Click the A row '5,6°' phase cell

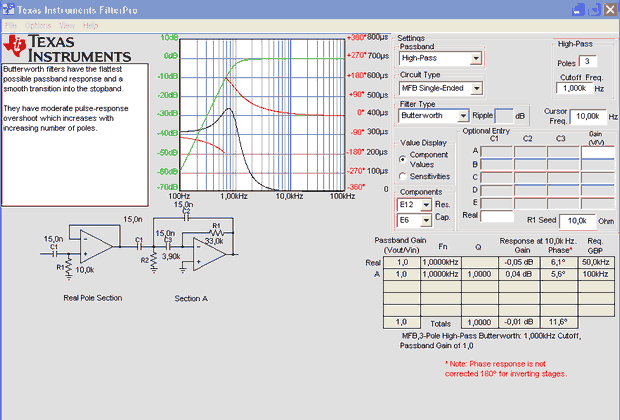coord(558,274)
